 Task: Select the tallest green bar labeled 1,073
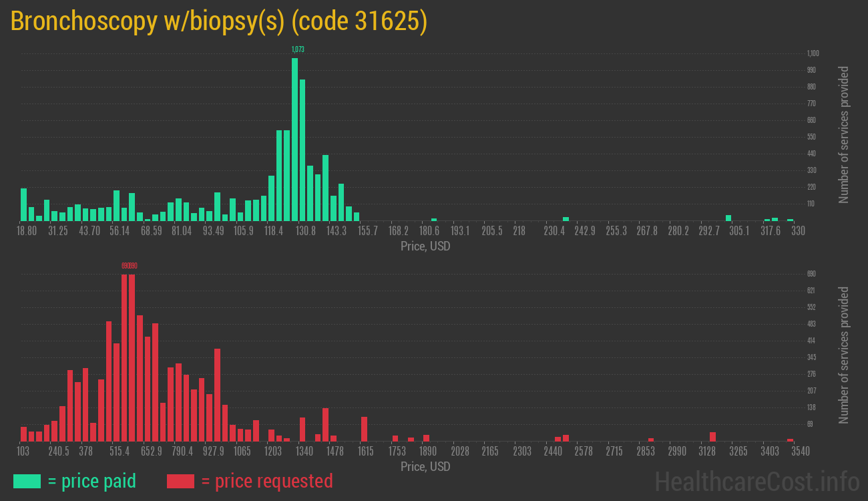point(294,140)
